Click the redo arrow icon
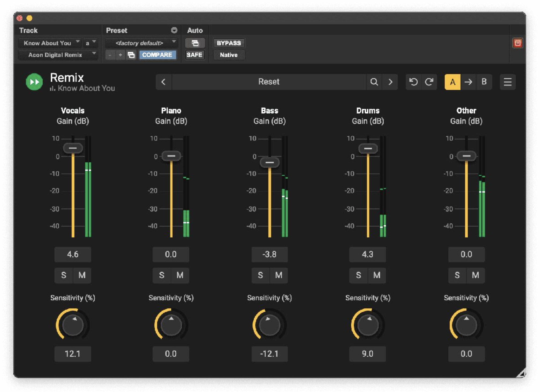The width and height of the screenshot is (540, 392). click(x=429, y=82)
